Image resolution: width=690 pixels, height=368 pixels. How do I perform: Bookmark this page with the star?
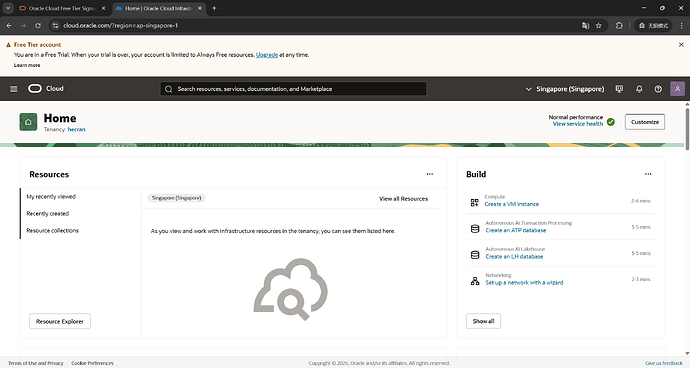pyautogui.click(x=598, y=26)
